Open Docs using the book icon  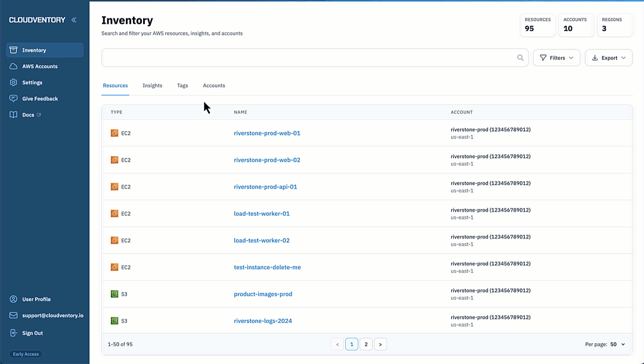pos(13,114)
